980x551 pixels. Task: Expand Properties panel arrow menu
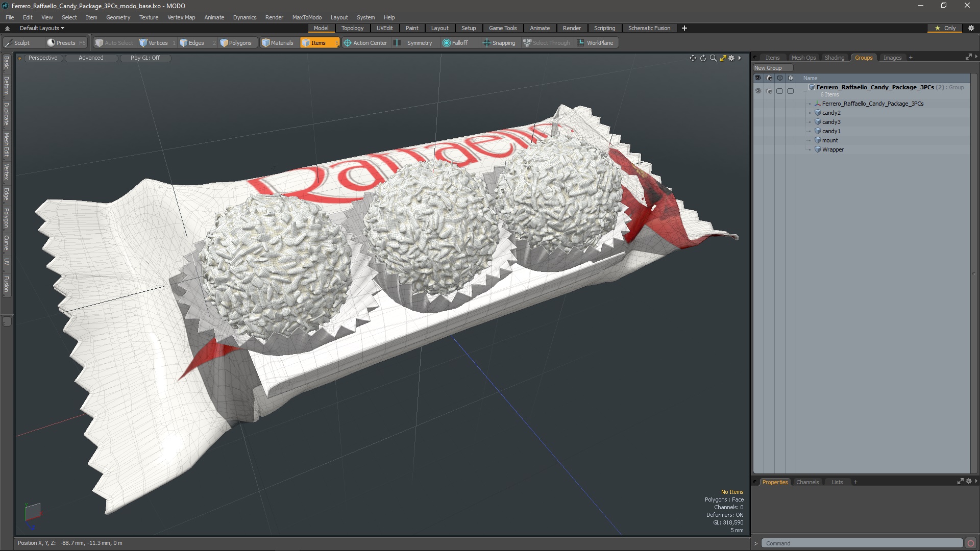pyautogui.click(x=976, y=481)
